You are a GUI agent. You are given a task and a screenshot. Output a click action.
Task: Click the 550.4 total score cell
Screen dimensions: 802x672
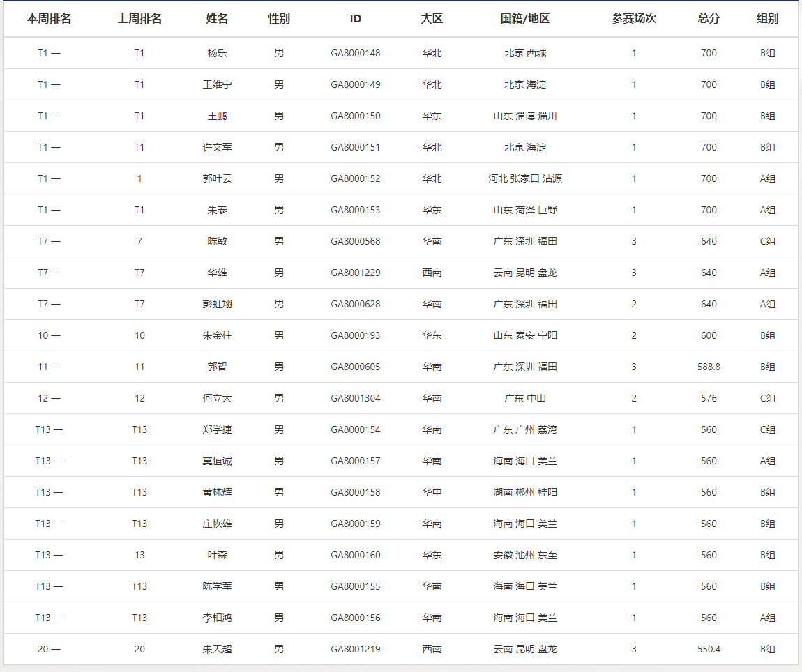(x=709, y=649)
